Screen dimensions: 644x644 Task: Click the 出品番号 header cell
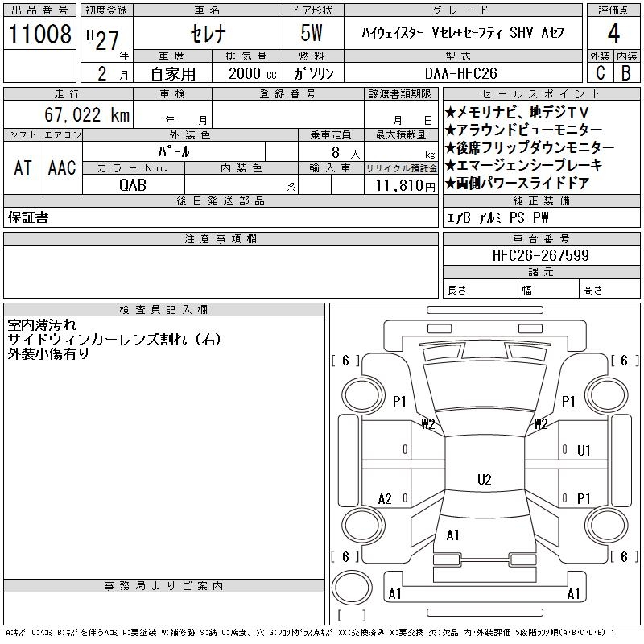pos(39,10)
